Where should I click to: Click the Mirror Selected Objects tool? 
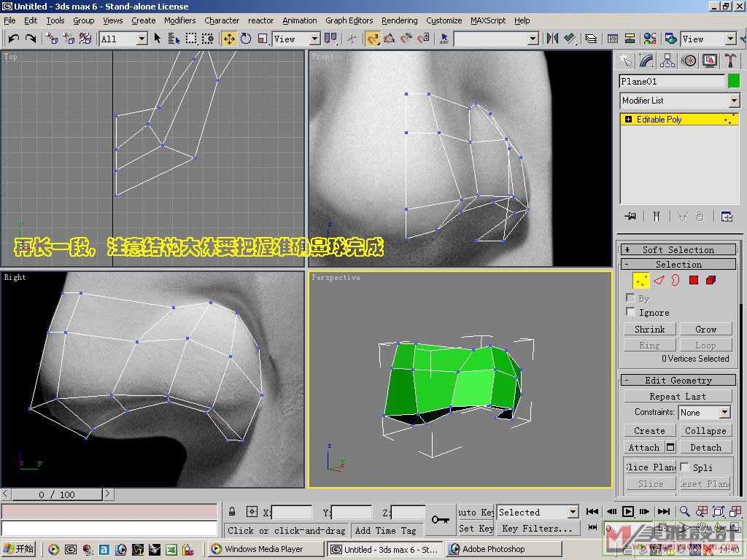tap(553, 39)
